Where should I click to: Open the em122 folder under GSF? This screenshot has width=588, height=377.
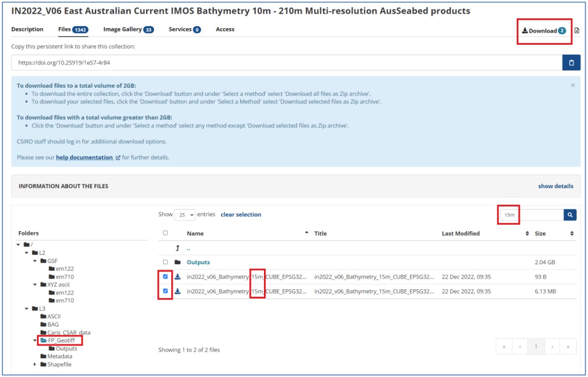(x=65, y=269)
